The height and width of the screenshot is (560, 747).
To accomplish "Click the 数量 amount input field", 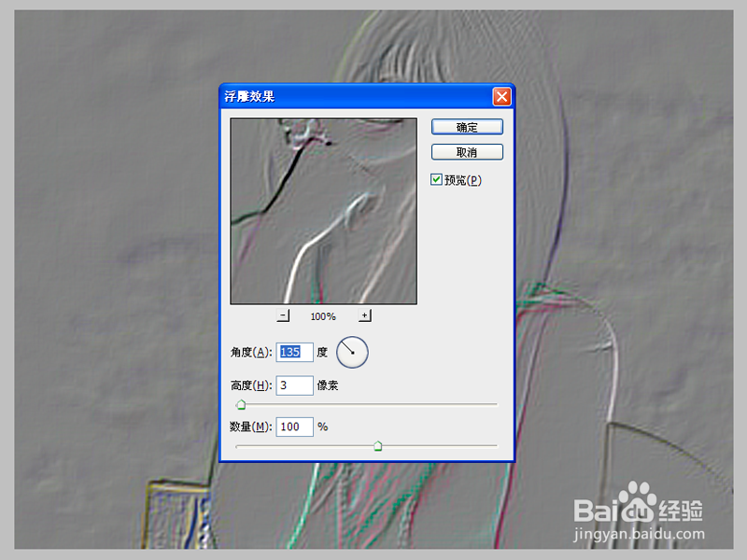I will (294, 427).
